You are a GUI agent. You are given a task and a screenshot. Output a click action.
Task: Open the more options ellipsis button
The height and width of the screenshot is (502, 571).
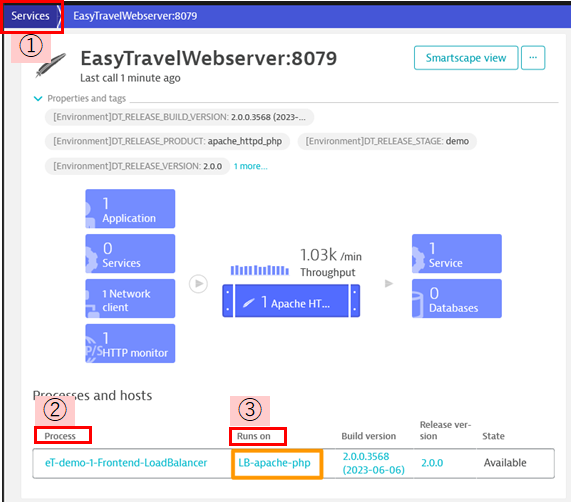click(533, 58)
